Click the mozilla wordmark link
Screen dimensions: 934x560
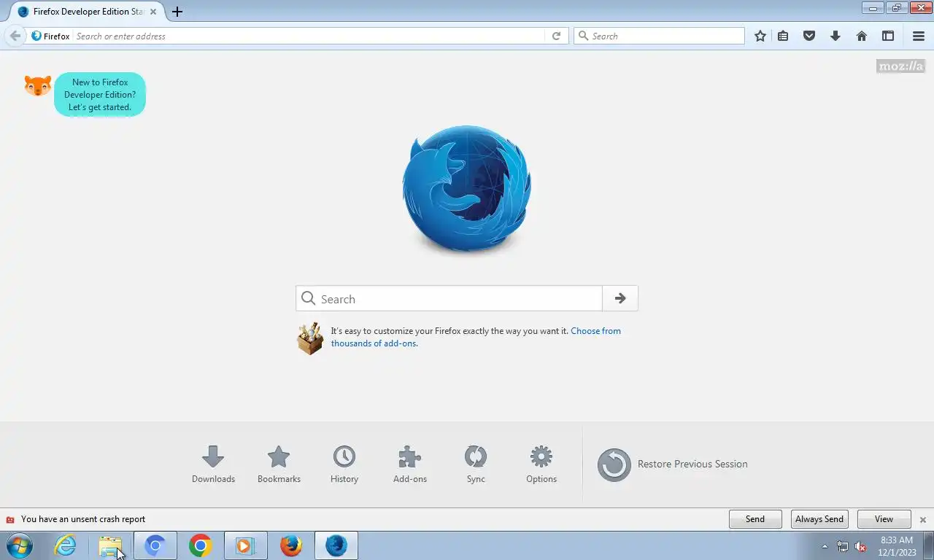tap(901, 66)
